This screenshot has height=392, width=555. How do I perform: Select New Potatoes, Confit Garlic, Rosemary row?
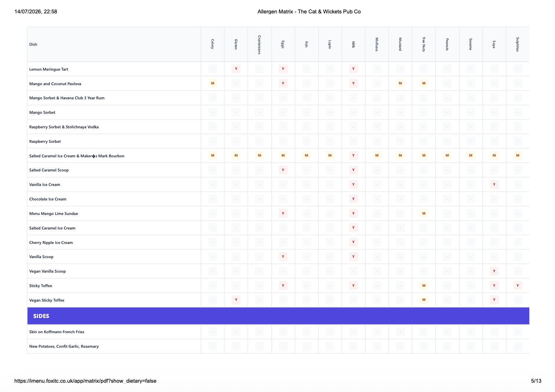click(278, 346)
